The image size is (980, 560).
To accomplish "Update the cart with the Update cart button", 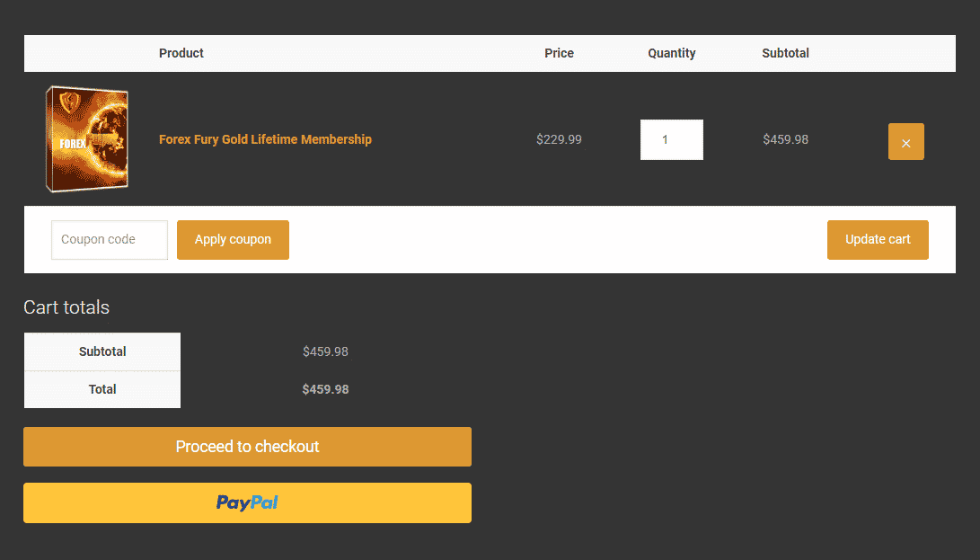I will click(x=878, y=240).
